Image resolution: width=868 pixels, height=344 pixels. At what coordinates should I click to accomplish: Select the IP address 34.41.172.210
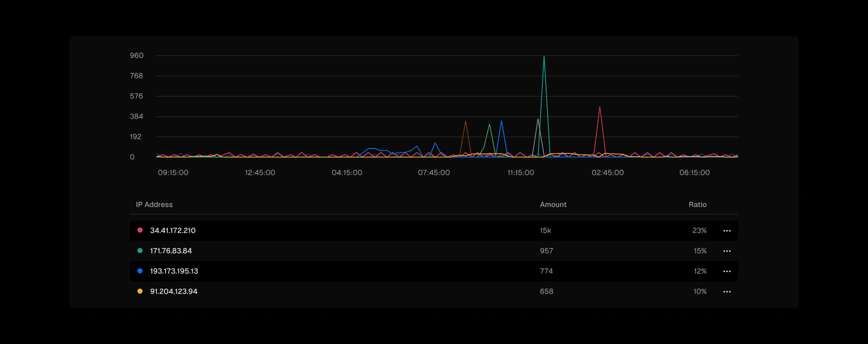click(x=173, y=230)
